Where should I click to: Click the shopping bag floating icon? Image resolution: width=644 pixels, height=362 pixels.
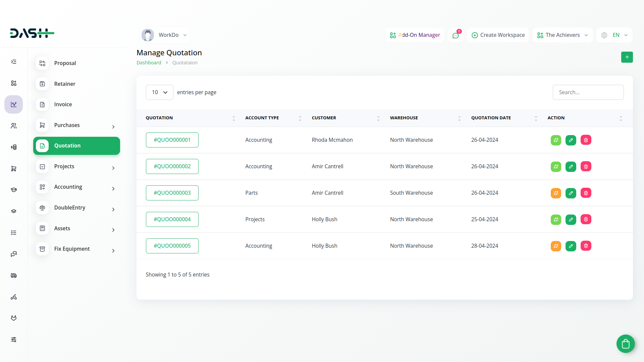pyautogui.click(x=625, y=344)
